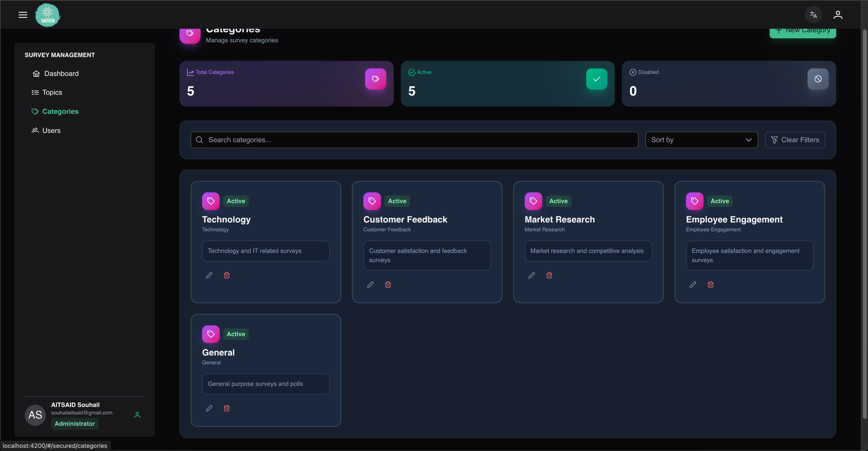The width and height of the screenshot is (868, 451).
Task: Click the grey Disabled ban icon
Action: pyautogui.click(x=818, y=79)
